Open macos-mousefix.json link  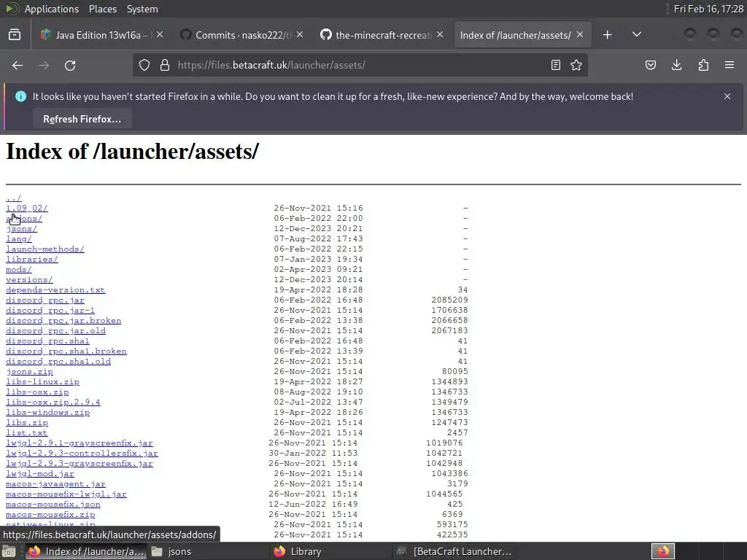point(53,505)
